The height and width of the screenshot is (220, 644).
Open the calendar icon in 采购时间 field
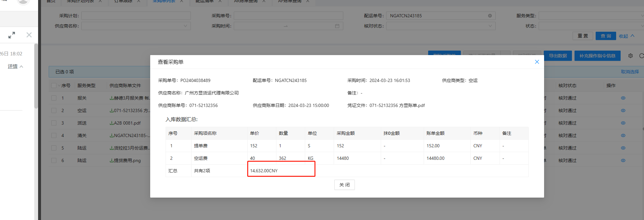(x=337, y=26)
